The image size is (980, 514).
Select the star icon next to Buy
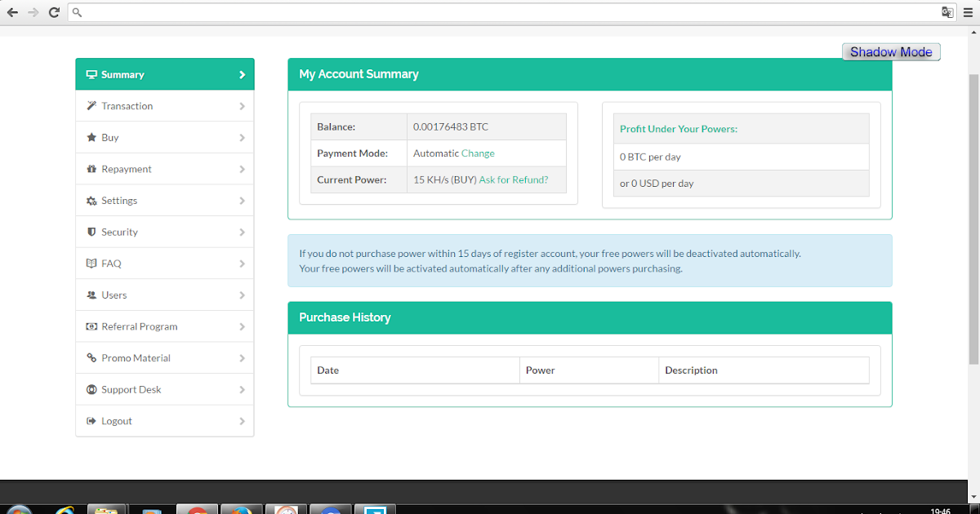[91, 137]
